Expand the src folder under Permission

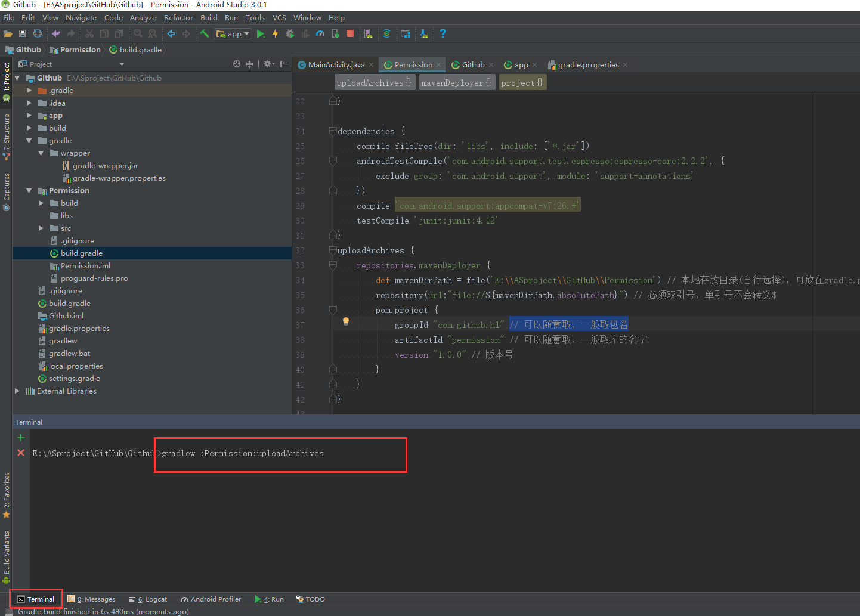coord(41,228)
